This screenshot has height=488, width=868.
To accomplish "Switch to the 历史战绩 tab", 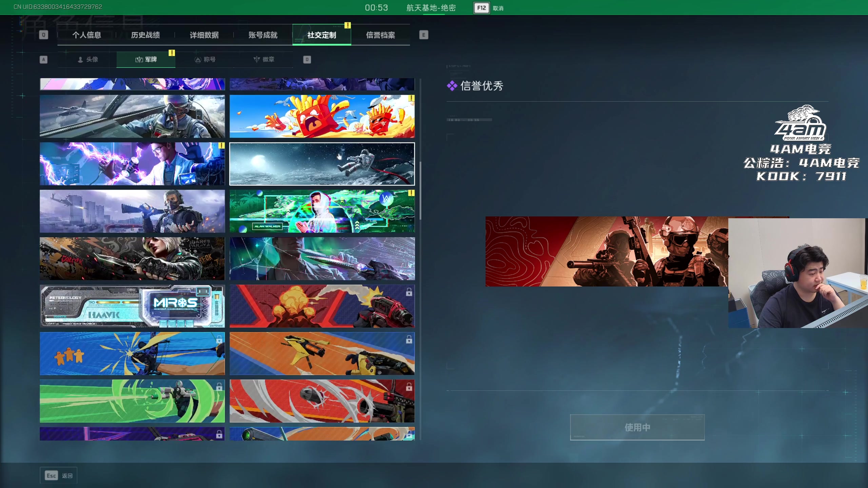I will tap(145, 35).
